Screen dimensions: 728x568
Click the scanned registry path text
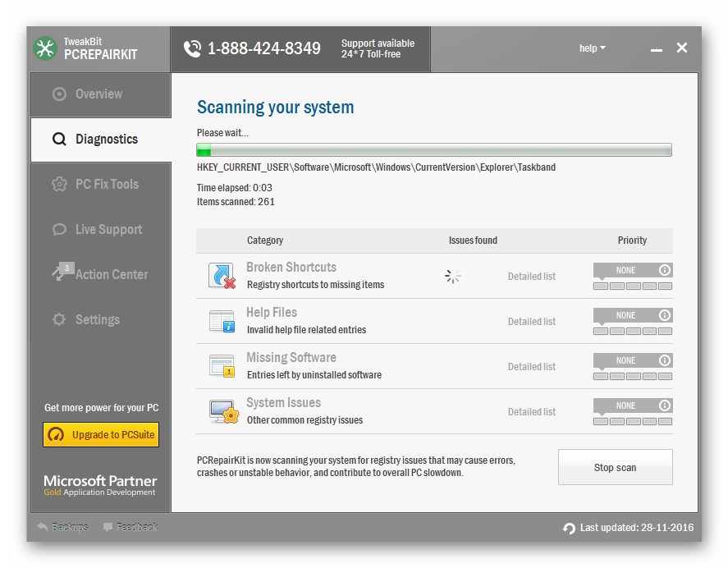tap(376, 167)
